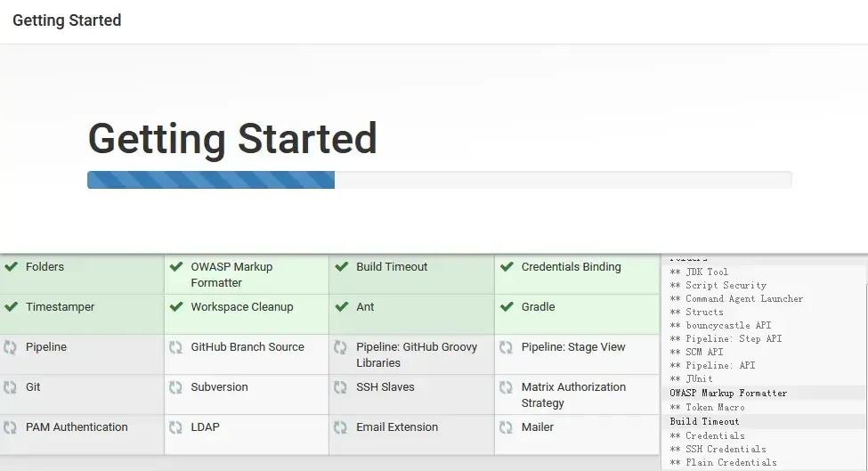Click the Build Timeout checkmark icon
Screen dimensions: 868x471
[x=342, y=267]
